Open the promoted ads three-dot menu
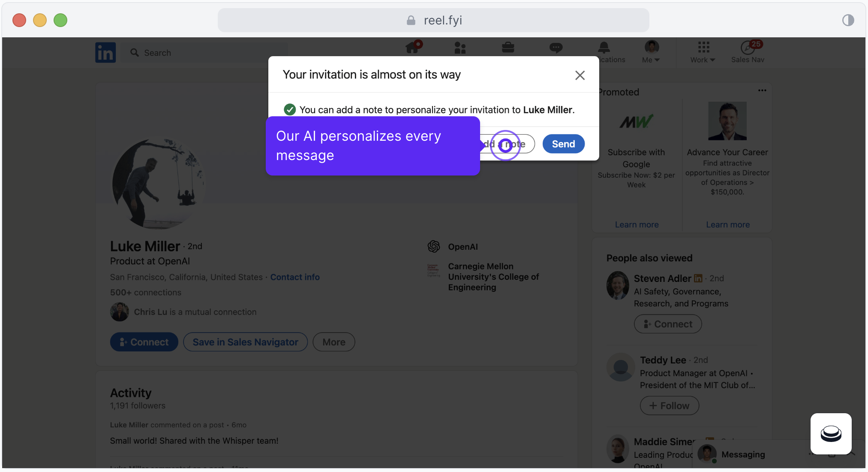868x472 pixels. [762, 91]
